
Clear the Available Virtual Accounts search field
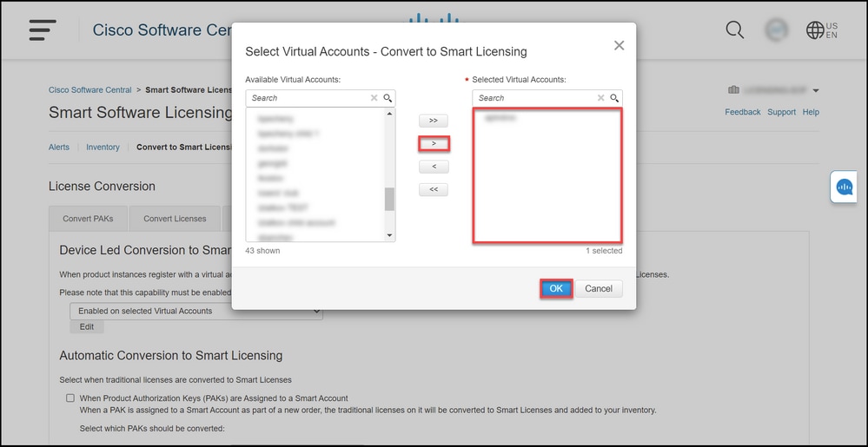click(374, 98)
